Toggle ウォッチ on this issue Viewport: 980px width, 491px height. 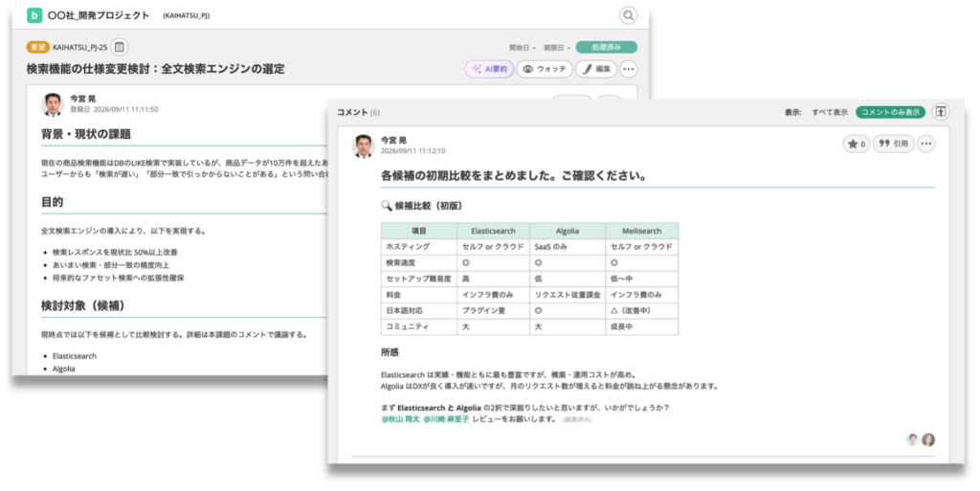[x=545, y=69]
